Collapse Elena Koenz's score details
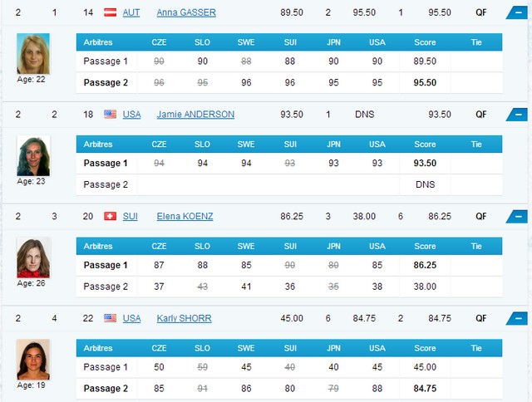This screenshot has width=532, height=402. point(518,217)
